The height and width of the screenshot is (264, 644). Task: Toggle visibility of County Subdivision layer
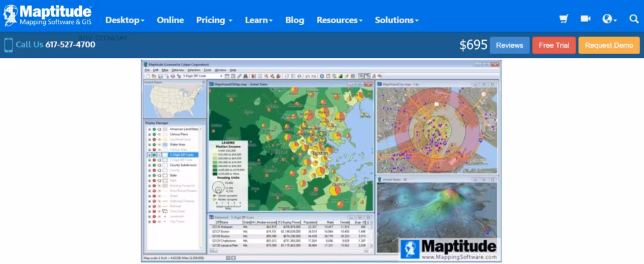click(154, 165)
